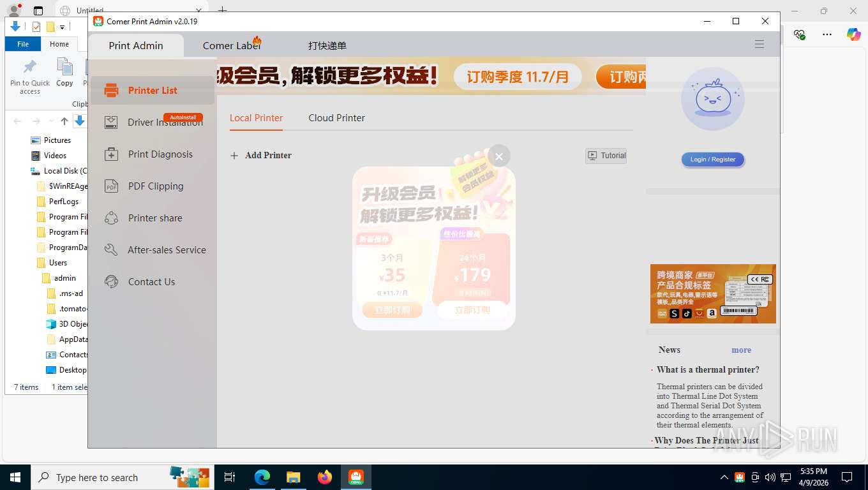
Task: Select Local Disk in File Explorer tree
Action: coord(59,170)
